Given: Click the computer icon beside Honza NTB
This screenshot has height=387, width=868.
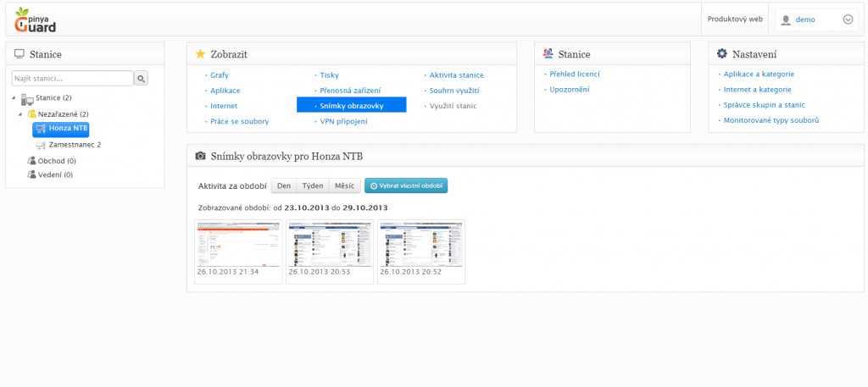Looking at the screenshot, I should pyautogui.click(x=41, y=129).
